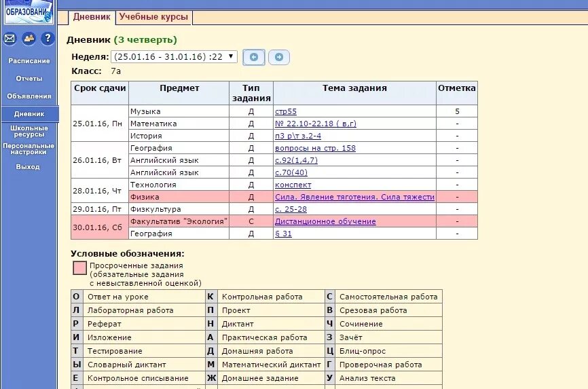
Task: Click the (3 четверть) heading text
Action: [x=145, y=40]
